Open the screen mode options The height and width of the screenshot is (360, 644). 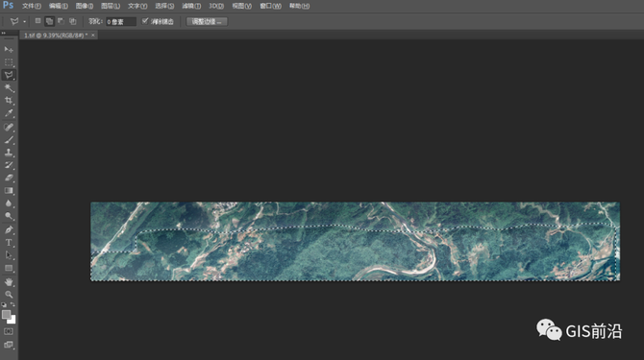coord(9,345)
